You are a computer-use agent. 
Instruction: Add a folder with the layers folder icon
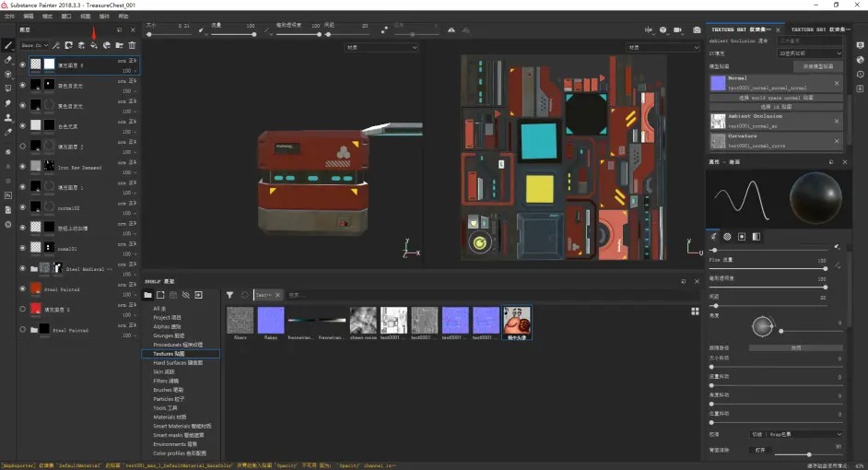119,45
